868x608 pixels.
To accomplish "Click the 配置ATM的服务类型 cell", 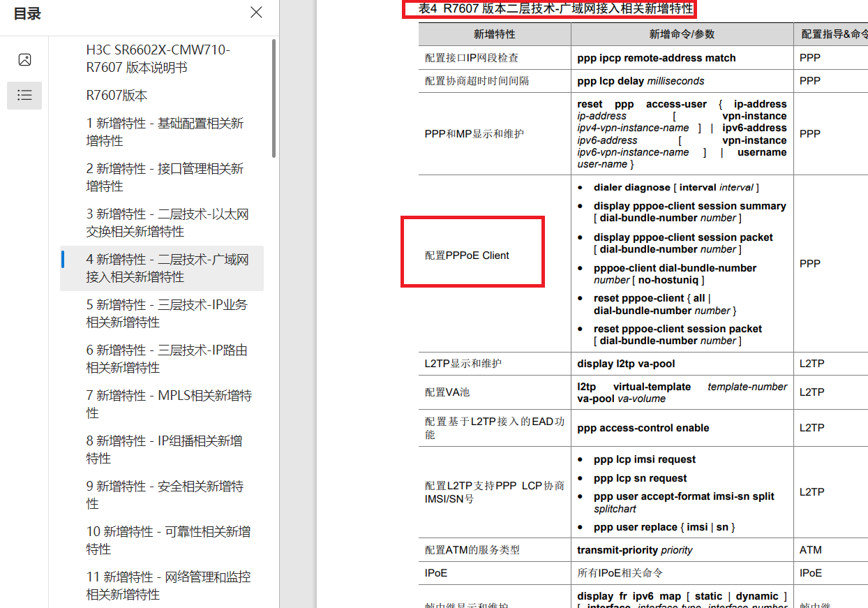I will (495, 550).
